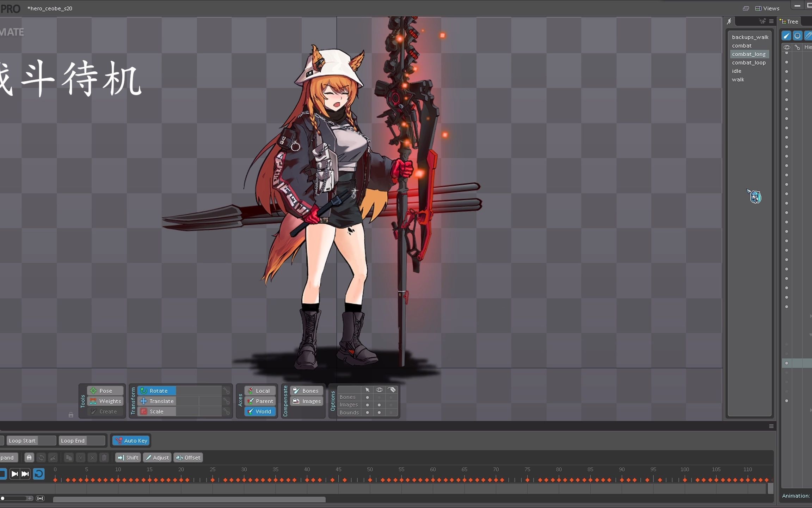Click the keyframe at frame 25
Viewport: 812px width, 508px height.
click(213, 480)
